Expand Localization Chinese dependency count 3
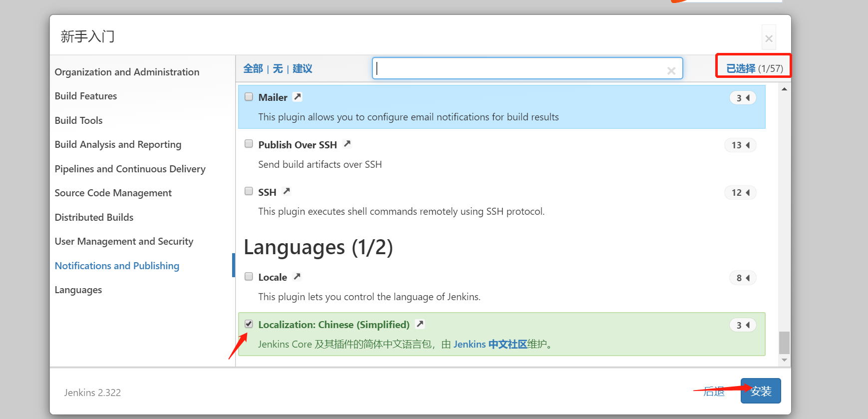Screen dimensions: 868x419 tap(743, 325)
